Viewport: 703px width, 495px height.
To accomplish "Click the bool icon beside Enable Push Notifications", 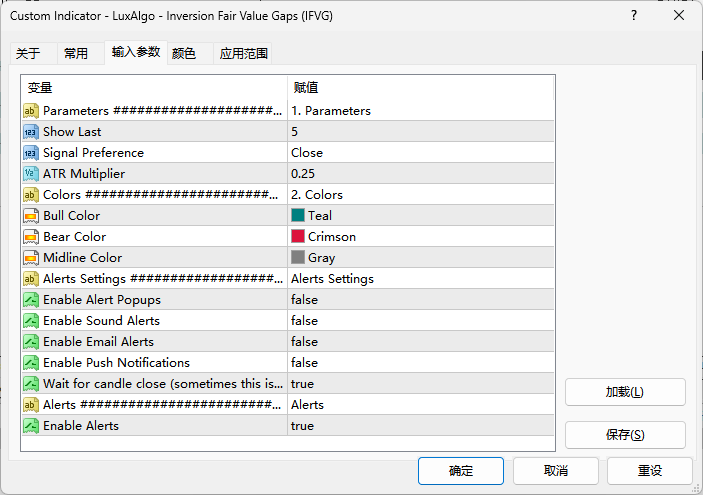I will [x=30, y=363].
